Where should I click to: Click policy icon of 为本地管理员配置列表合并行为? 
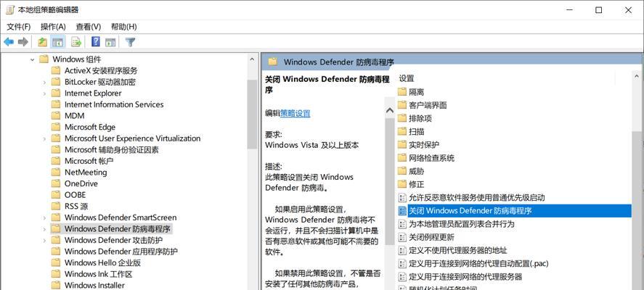pos(402,224)
